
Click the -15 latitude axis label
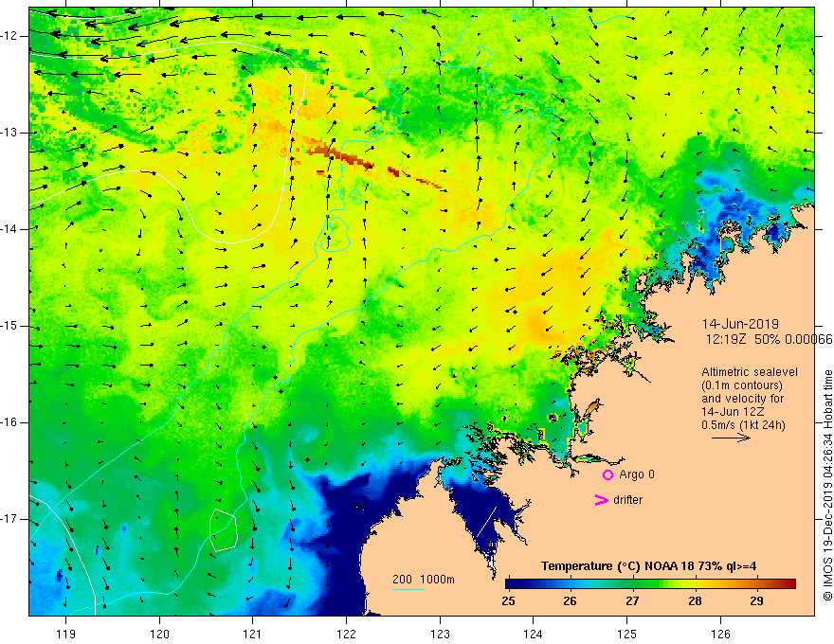(10, 326)
